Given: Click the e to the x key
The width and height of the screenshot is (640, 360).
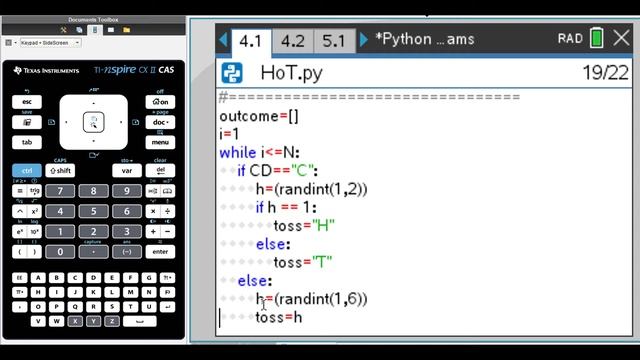Looking at the screenshot, I should (x=19, y=231).
